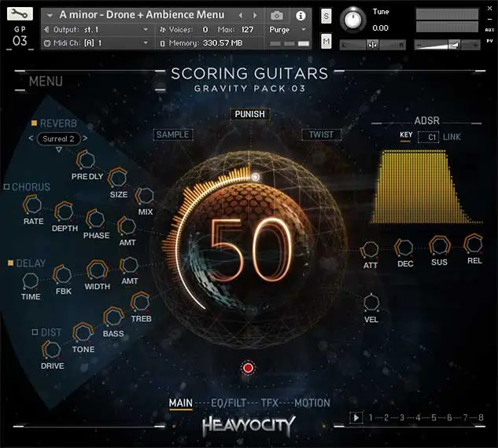Click the Dist BASS knob
498x448 pixels.
pos(113,317)
